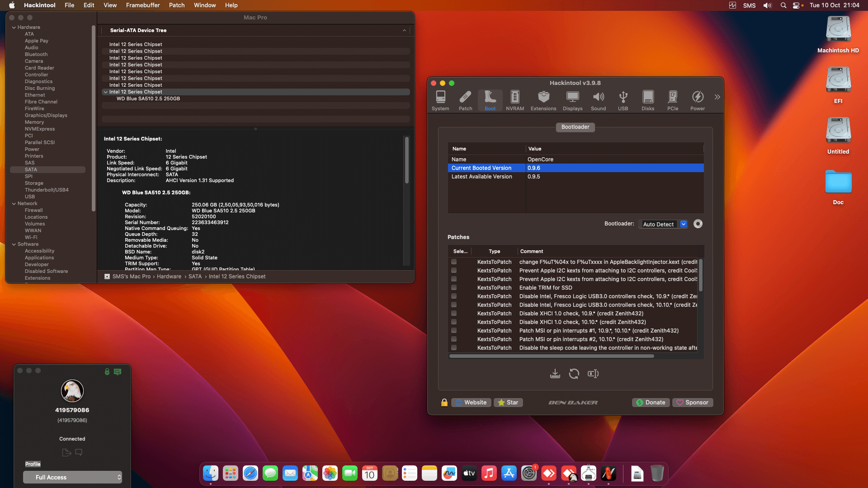Toggle the lock icon near the Website button

444,402
